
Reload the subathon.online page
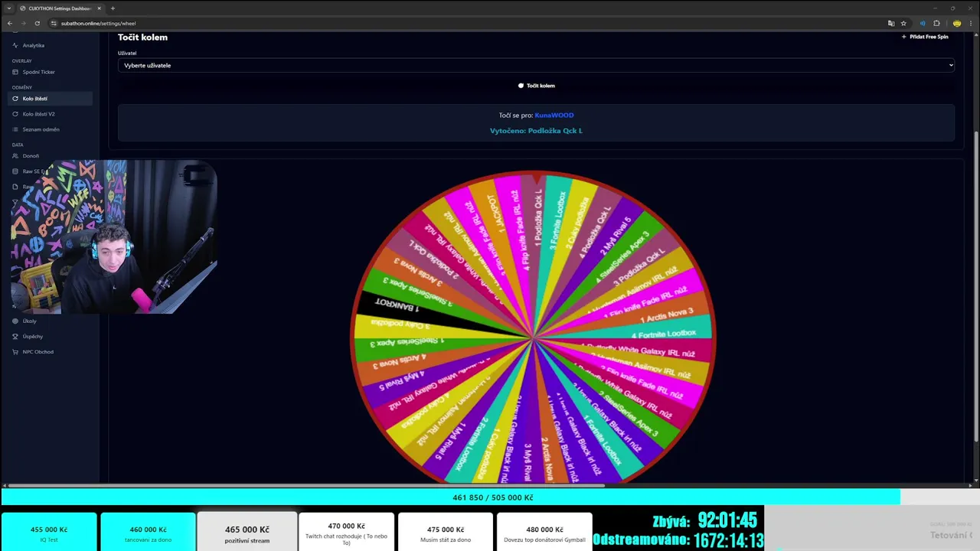point(37,23)
